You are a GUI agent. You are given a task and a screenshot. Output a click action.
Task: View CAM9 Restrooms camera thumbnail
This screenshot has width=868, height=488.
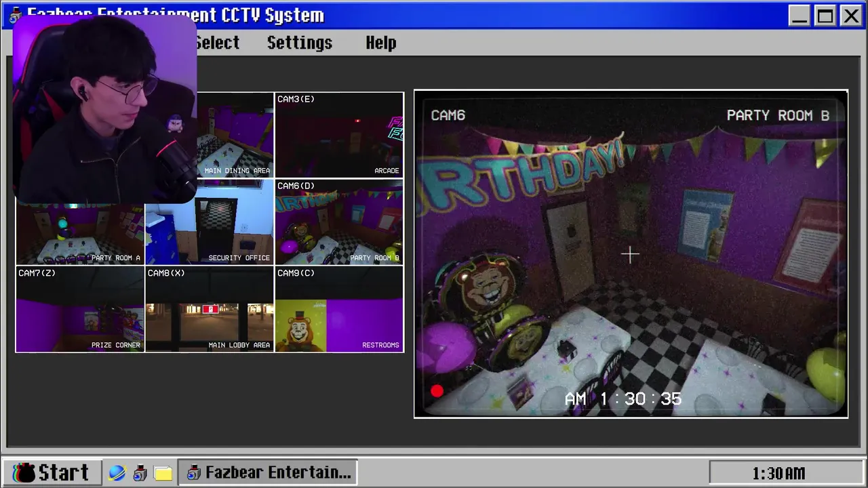tap(339, 309)
